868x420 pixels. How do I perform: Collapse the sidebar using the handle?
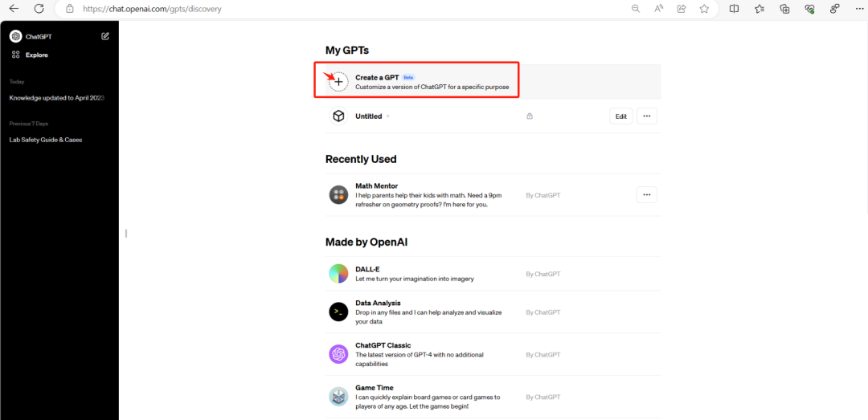click(x=126, y=233)
